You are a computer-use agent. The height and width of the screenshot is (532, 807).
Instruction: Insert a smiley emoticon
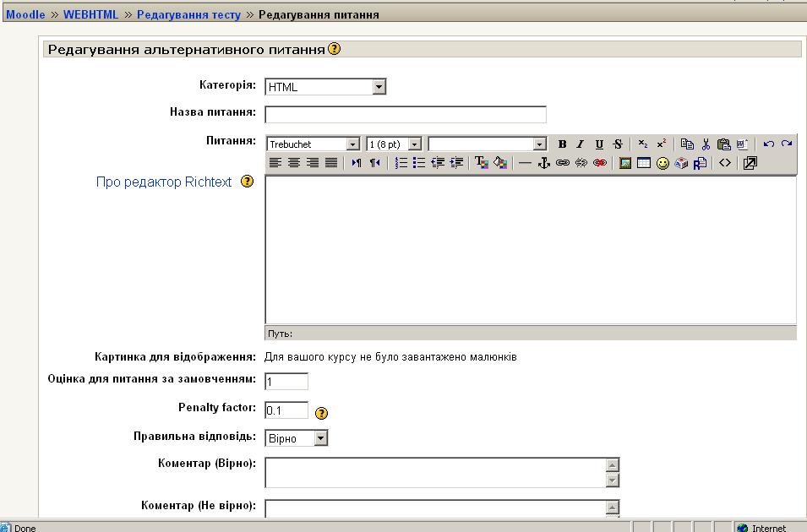tap(663, 163)
